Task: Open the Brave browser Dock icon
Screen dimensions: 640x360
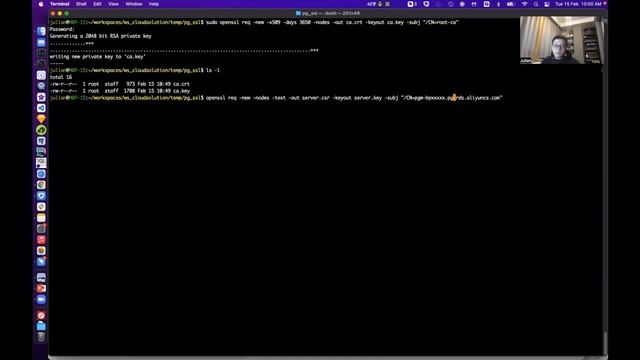Action: (41, 196)
